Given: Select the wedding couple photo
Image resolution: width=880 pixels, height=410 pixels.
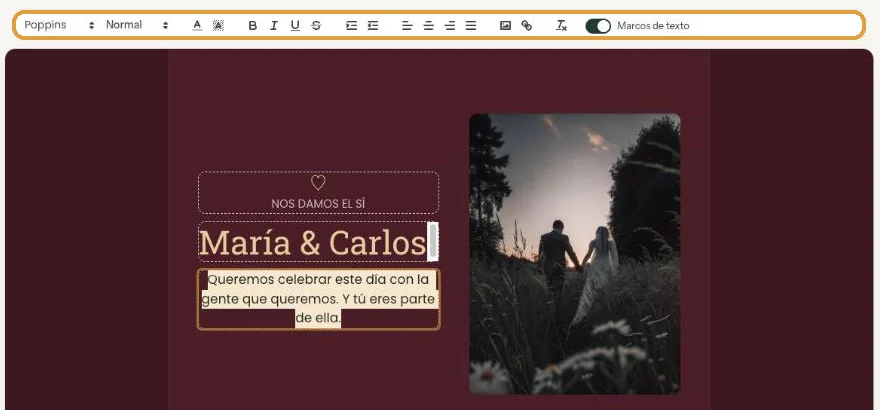Looking at the screenshot, I should [575, 254].
